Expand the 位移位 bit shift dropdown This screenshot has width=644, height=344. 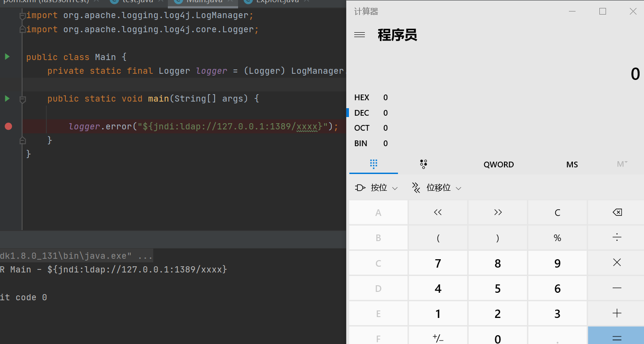coord(437,188)
